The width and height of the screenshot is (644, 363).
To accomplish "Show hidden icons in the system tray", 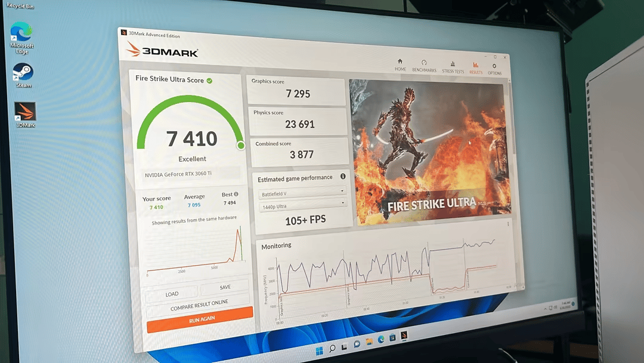I will click(545, 308).
